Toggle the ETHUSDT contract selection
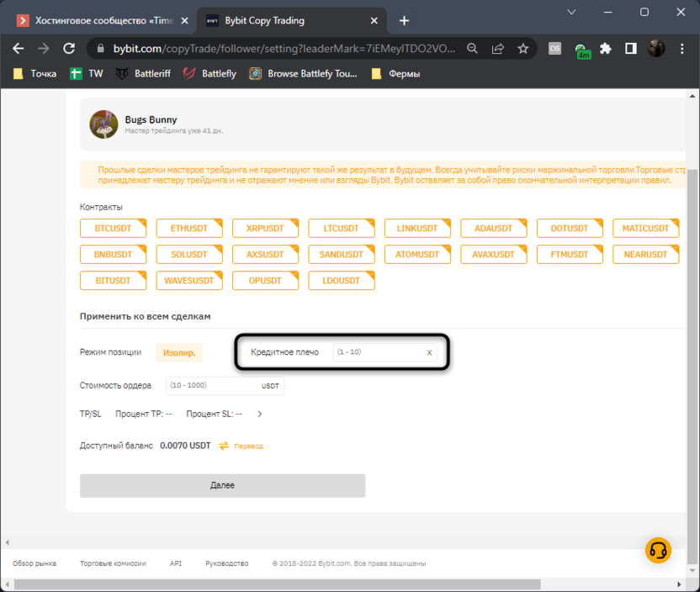This screenshot has height=592, width=700. point(189,228)
